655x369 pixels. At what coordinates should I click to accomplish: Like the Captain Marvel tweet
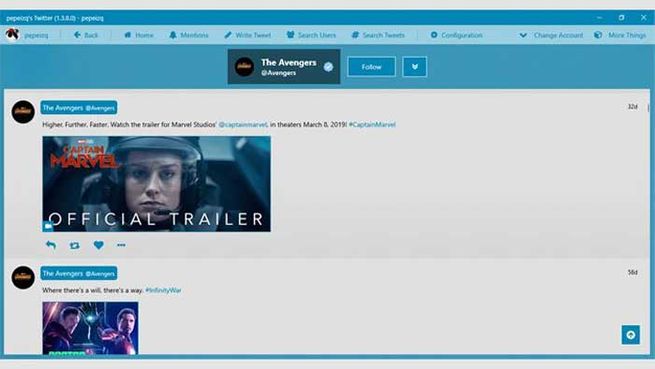99,245
